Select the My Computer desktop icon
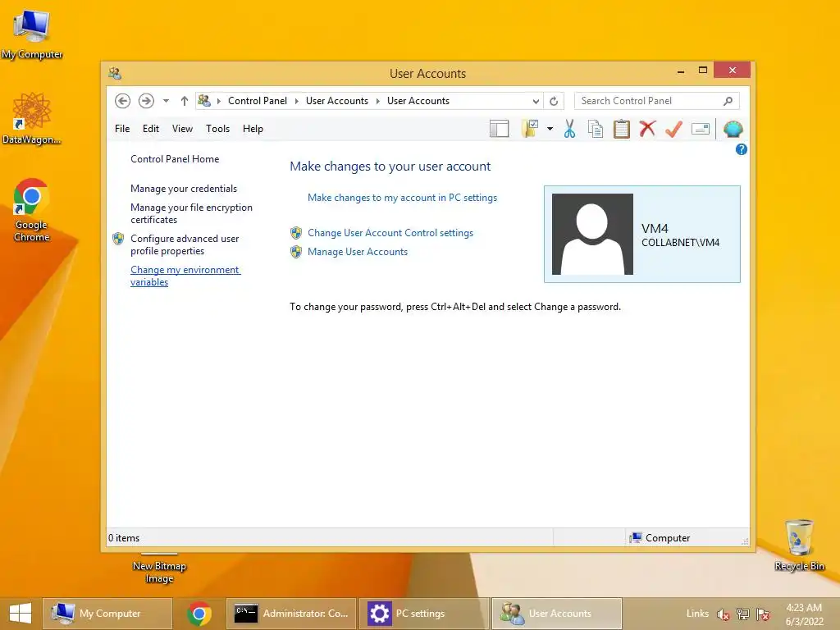The width and height of the screenshot is (840, 630). pos(32,34)
